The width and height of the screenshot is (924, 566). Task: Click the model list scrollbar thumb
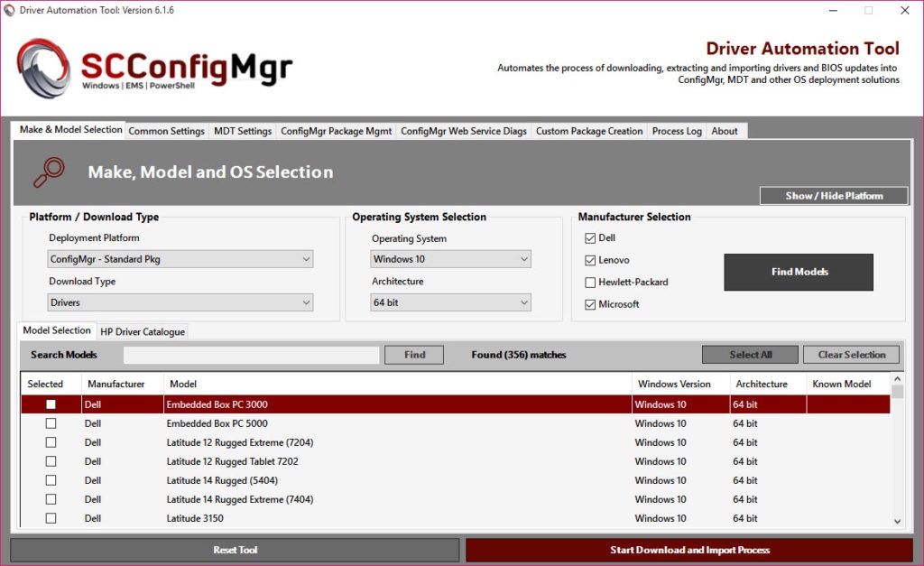tap(898, 392)
